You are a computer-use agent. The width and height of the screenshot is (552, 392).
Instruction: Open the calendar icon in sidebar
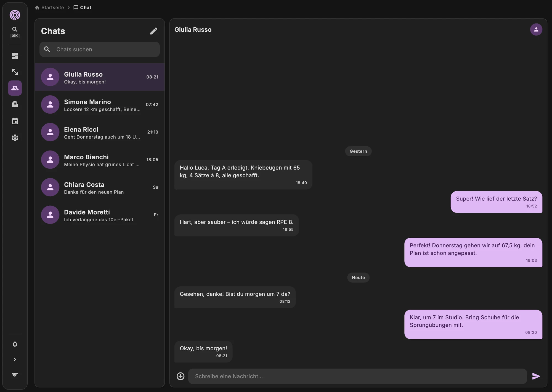(15, 121)
